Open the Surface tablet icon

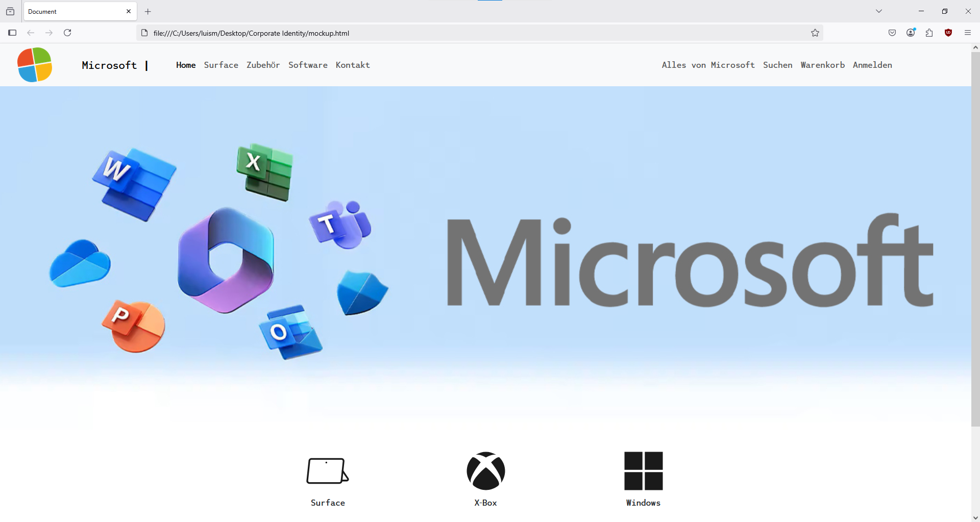pyautogui.click(x=328, y=470)
